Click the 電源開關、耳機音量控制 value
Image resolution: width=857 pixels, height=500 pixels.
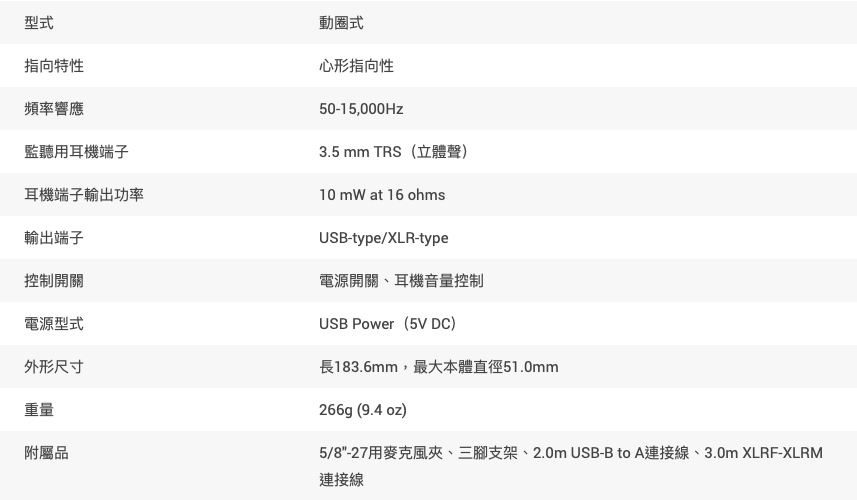(x=401, y=281)
